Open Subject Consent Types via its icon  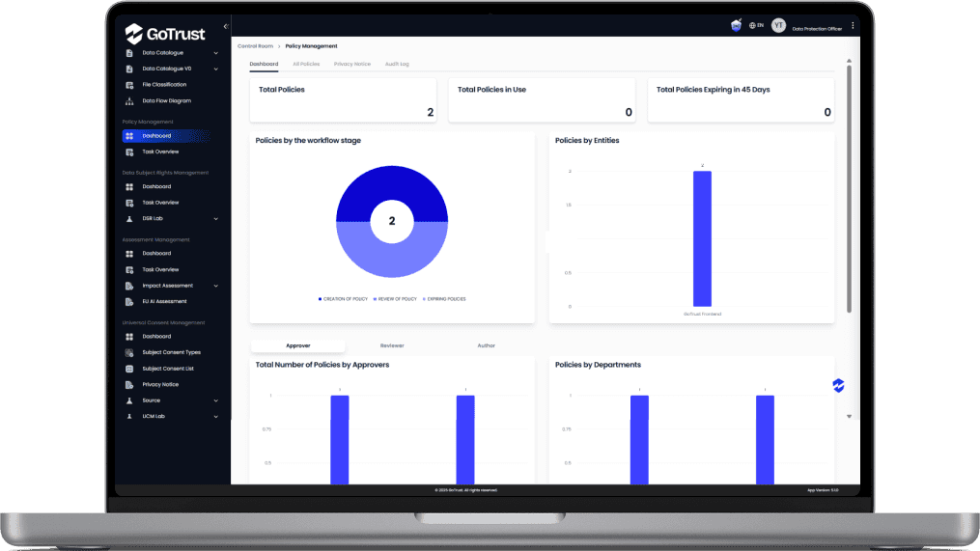click(129, 352)
